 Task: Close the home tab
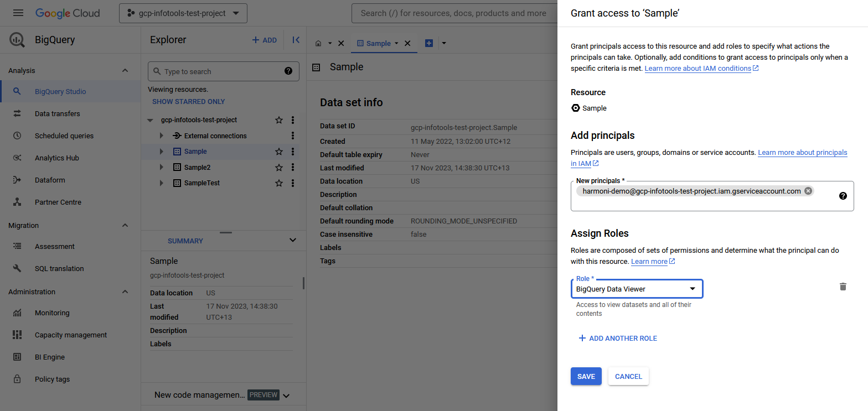point(341,43)
